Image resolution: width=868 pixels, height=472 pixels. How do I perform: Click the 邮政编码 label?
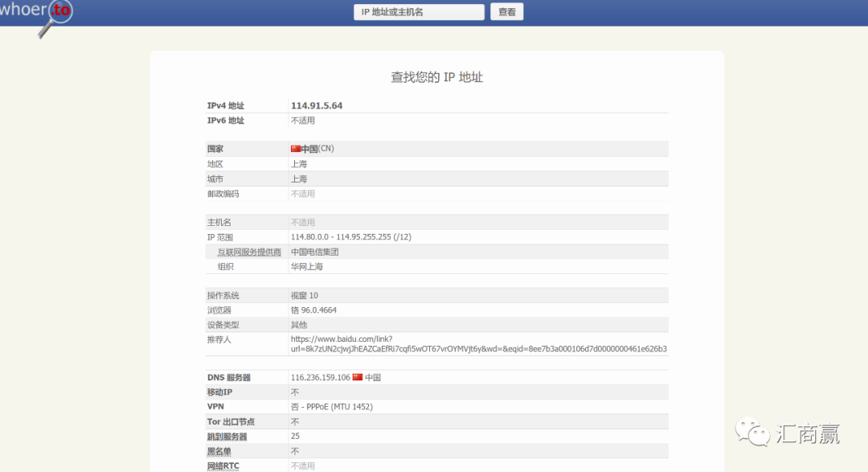[223, 194]
